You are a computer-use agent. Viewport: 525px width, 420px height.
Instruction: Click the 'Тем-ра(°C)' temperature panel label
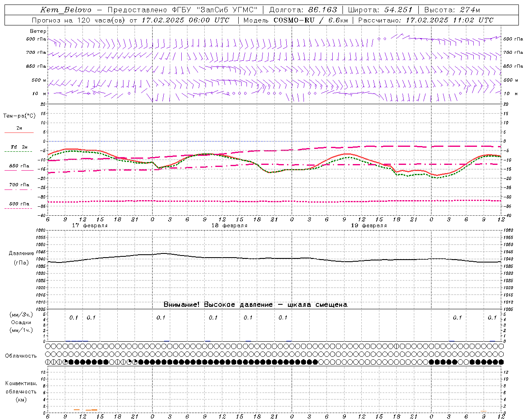click(x=19, y=116)
